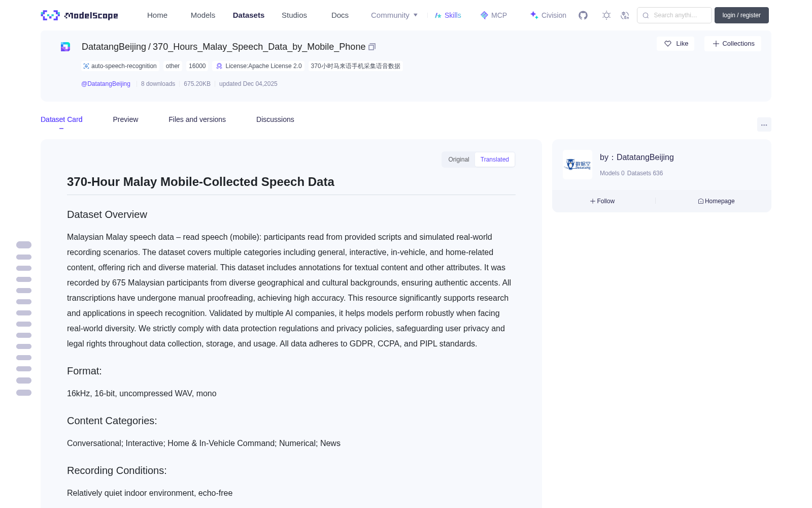Open the Discussions tab

[275, 119]
